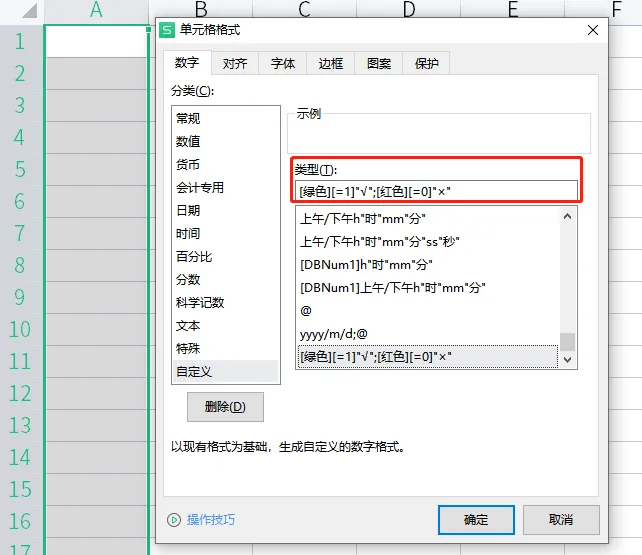Click the 取消 button
The height and width of the screenshot is (555, 642).
click(x=561, y=520)
